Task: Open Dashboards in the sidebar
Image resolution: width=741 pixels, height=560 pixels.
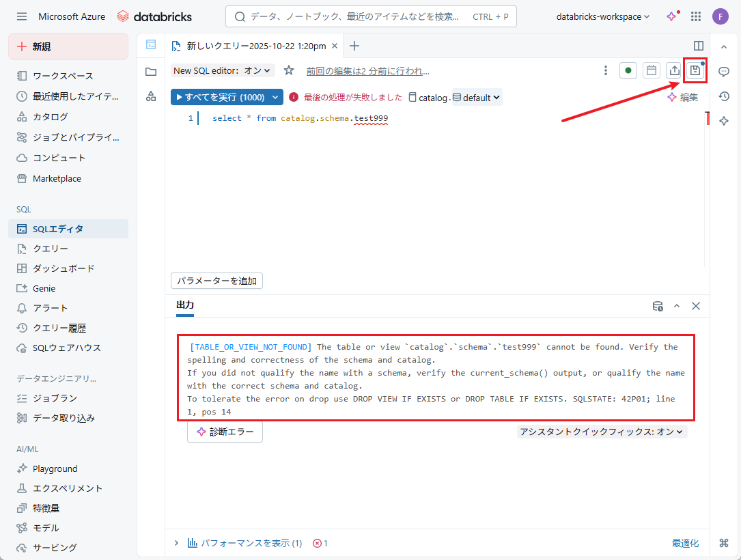Action: (64, 268)
